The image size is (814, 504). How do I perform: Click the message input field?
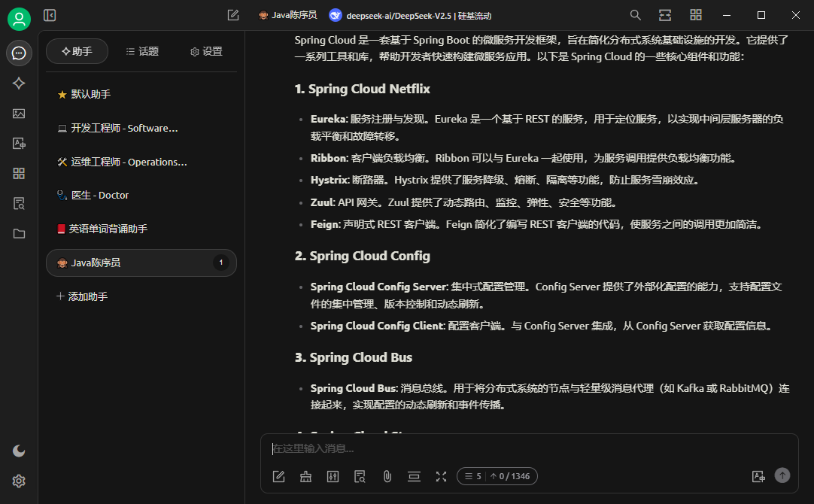click(527, 448)
